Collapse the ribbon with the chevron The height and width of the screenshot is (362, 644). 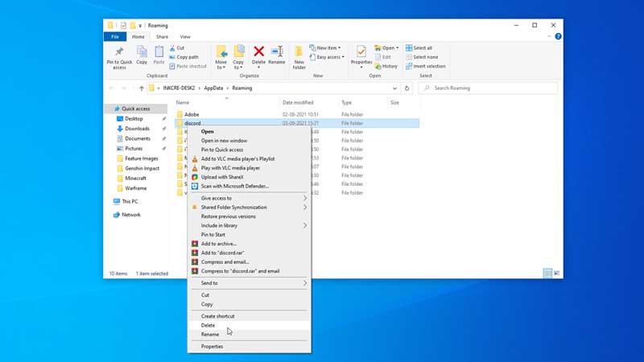pos(549,36)
